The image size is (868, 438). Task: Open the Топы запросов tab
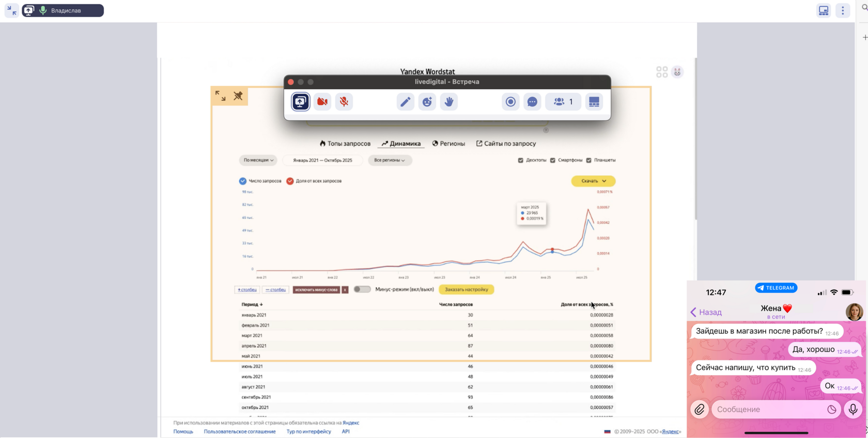tap(345, 144)
